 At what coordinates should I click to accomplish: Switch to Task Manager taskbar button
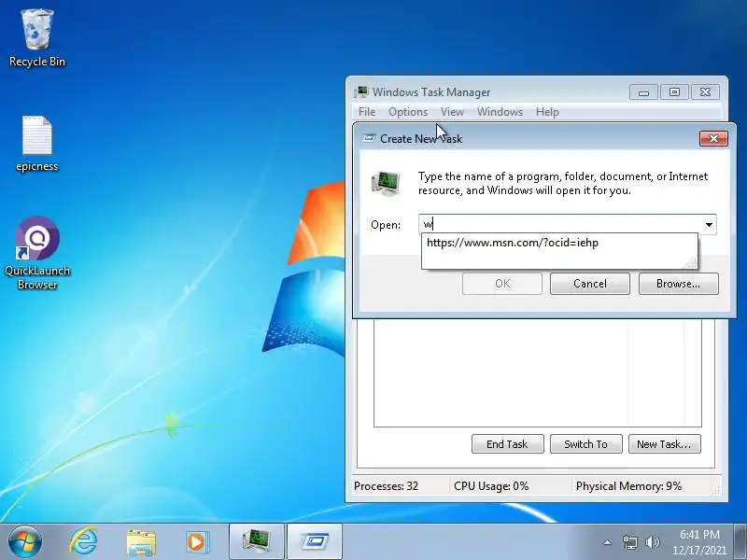click(256, 541)
